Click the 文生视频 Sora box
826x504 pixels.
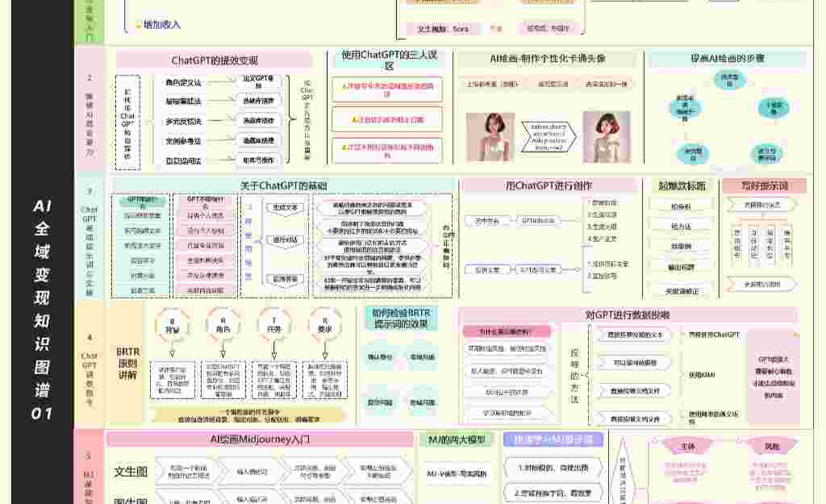pyautogui.click(x=443, y=29)
